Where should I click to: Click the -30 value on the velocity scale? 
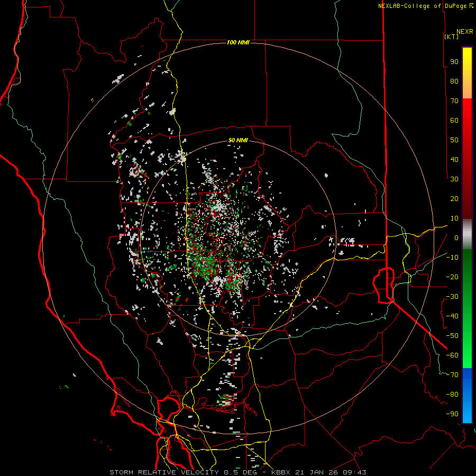pyautogui.click(x=452, y=297)
